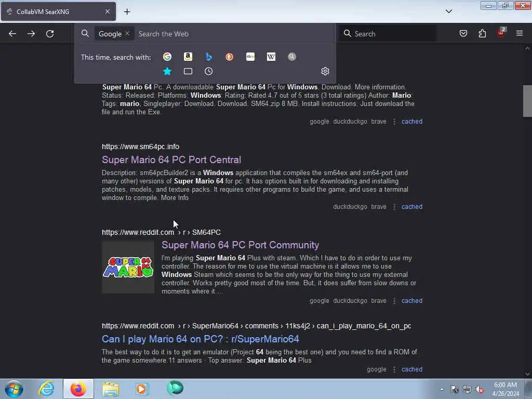Screen dimensions: 532x399
Task: Focus the Search the Web address field
Action: coord(234,34)
